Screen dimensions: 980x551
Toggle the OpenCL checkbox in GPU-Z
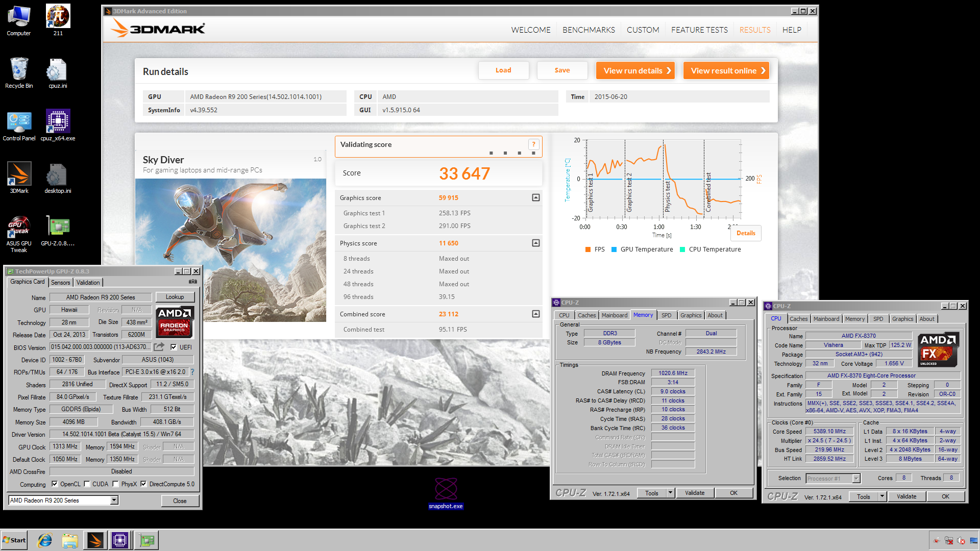pyautogui.click(x=55, y=484)
